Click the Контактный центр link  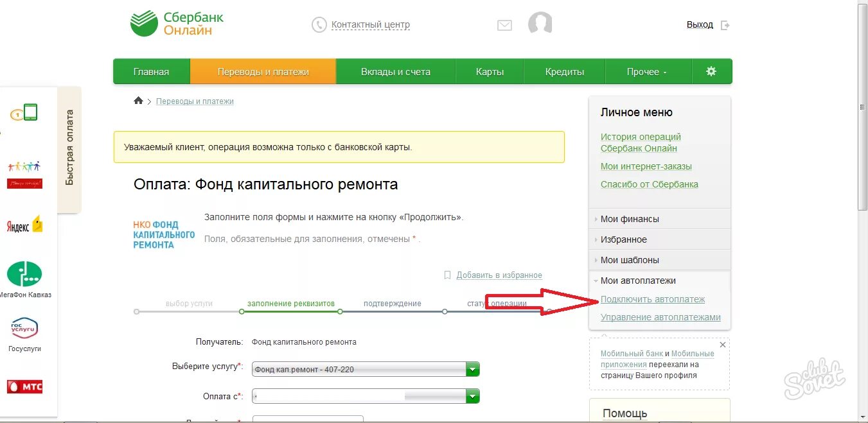click(x=371, y=25)
